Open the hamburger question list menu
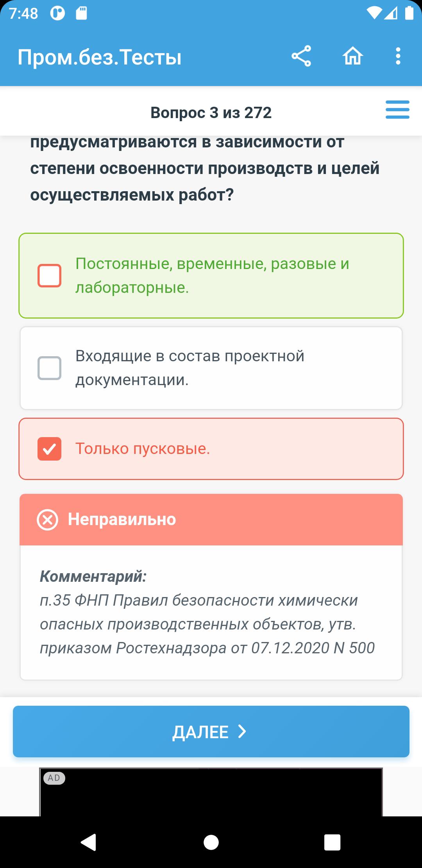 tap(397, 109)
